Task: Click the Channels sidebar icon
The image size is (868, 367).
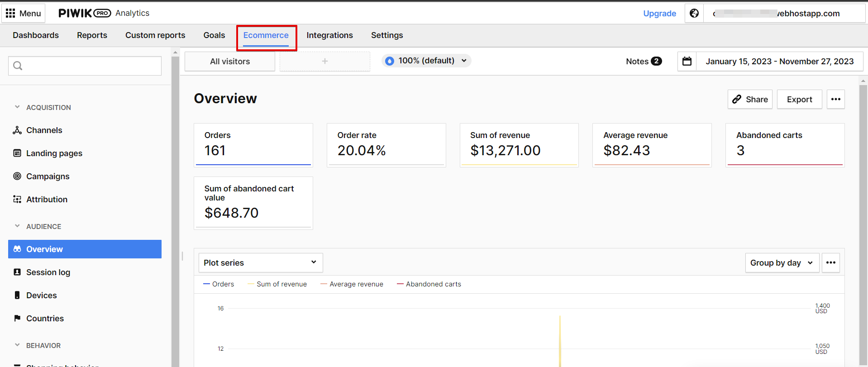Action: tap(17, 130)
